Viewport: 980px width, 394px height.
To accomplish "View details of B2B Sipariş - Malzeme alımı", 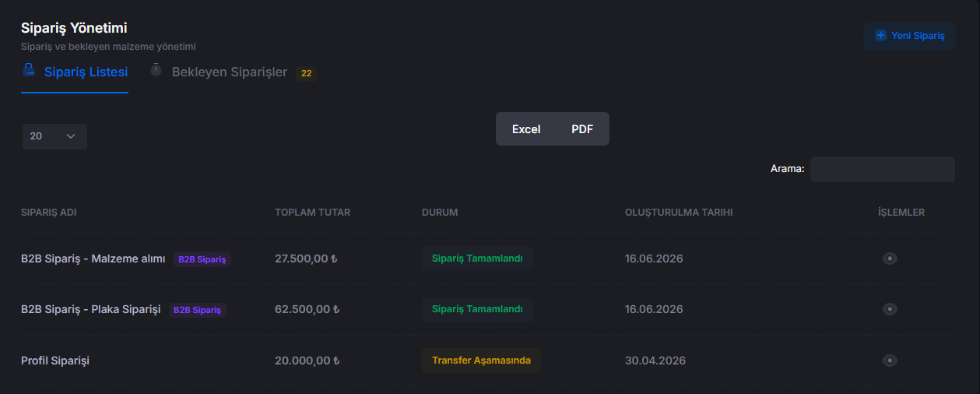I will point(890,259).
